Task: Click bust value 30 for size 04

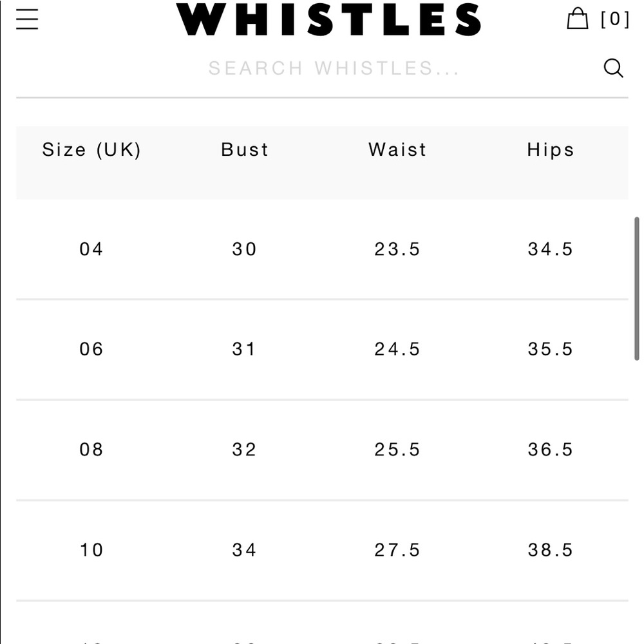Action: coord(245,249)
